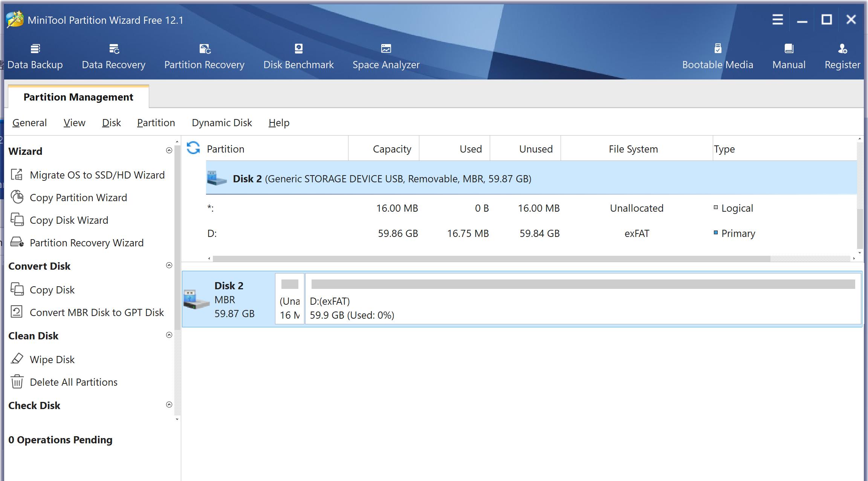The image size is (868, 481).
Task: Collapse the Wizard section
Action: coord(169,151)
